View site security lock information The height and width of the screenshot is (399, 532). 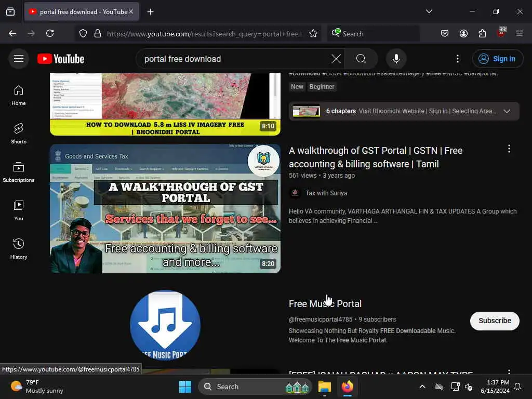click(98, 33)
